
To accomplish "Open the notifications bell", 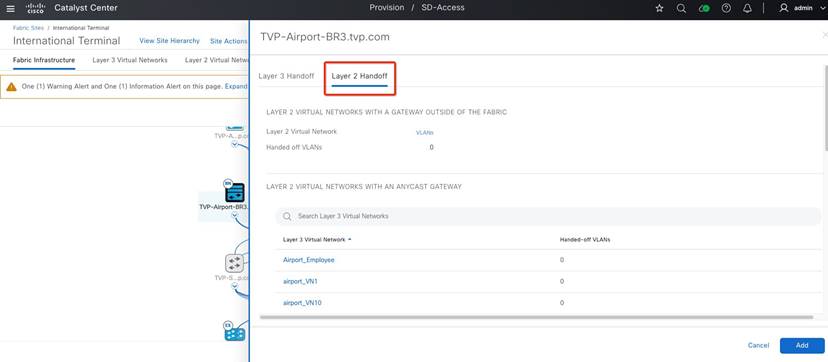I will pyautogui.click(x=747, y=8).
